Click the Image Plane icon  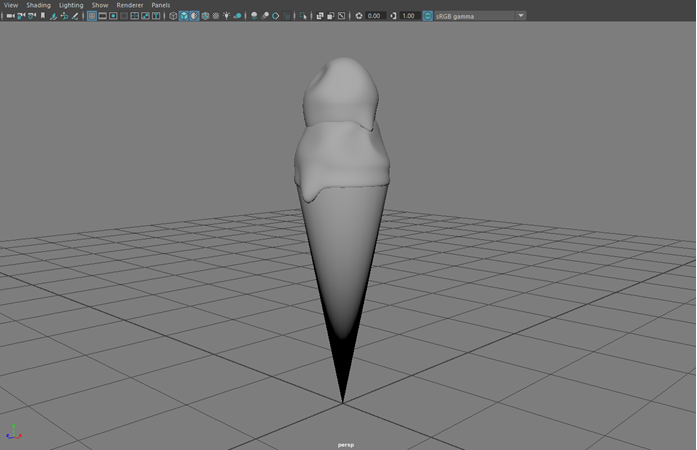53,16
